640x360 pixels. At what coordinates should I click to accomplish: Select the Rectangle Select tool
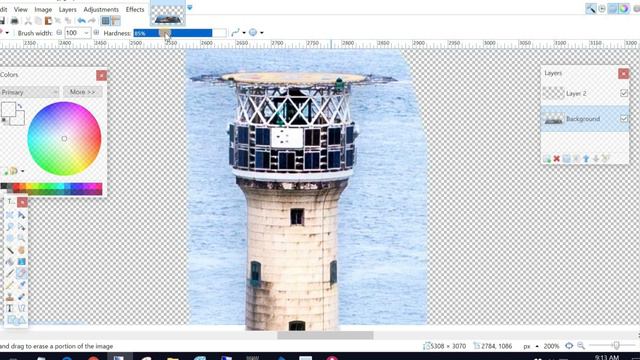point(10,215)
